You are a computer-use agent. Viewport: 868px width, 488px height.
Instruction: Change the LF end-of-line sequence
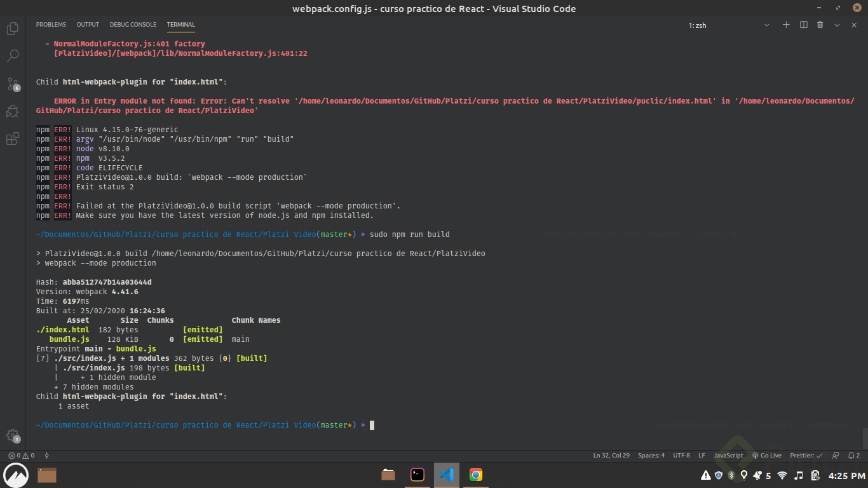(x=702, y=456)
